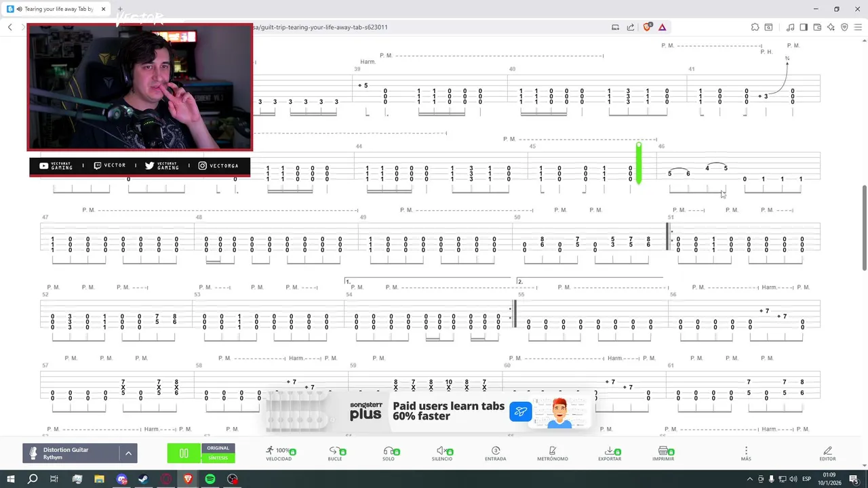Open Task View on the taskbar
The width and height of the screenshot is (868, 488).
tap(54, 479)
